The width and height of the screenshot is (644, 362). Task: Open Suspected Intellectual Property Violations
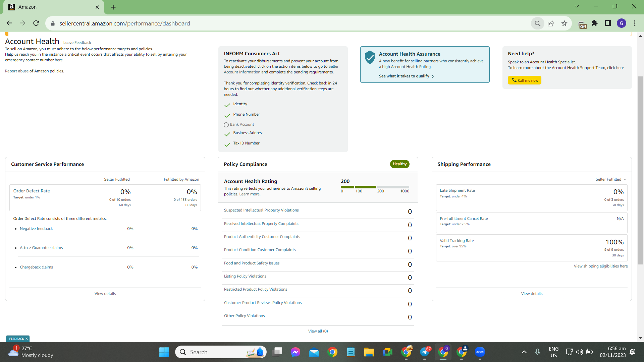coord(261,210)
